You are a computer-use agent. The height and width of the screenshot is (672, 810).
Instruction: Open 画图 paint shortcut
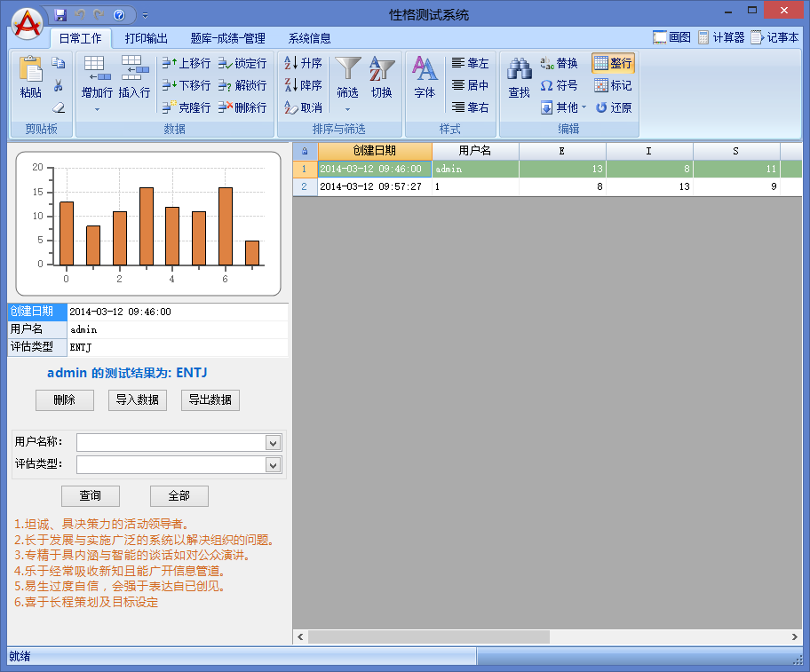click(671, 37)
